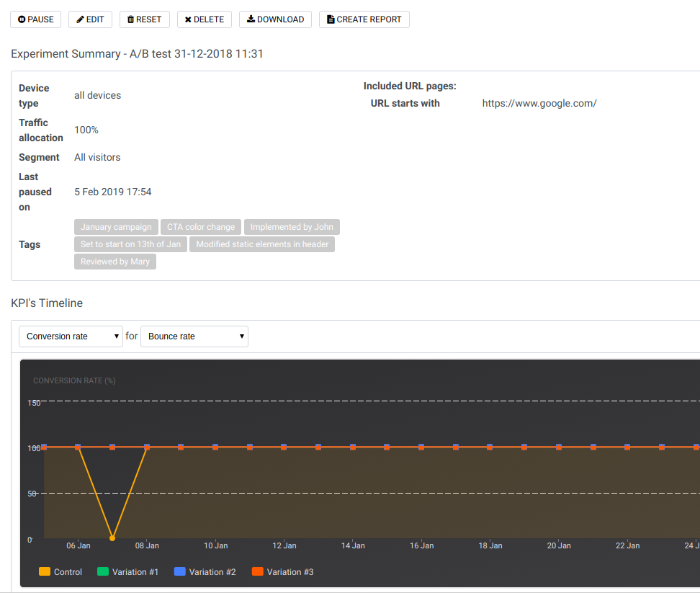Click the Control data point at zero
700x593 pixels.
(x=112, y=538)
